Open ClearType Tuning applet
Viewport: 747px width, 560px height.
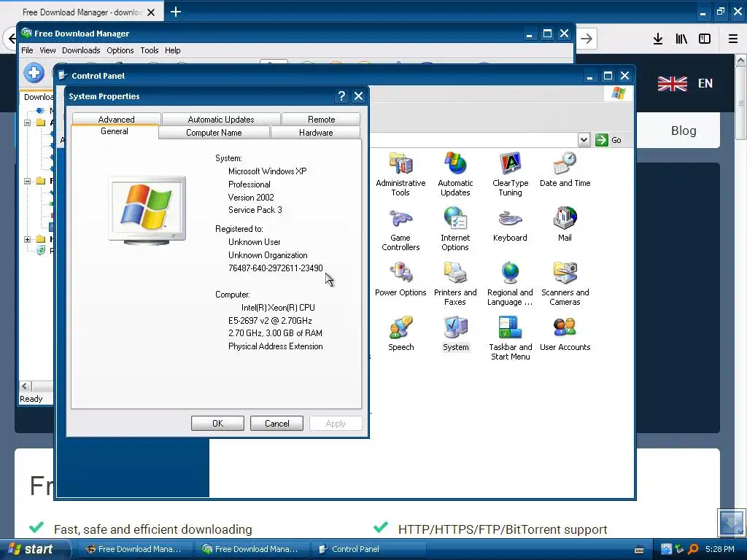510,174
